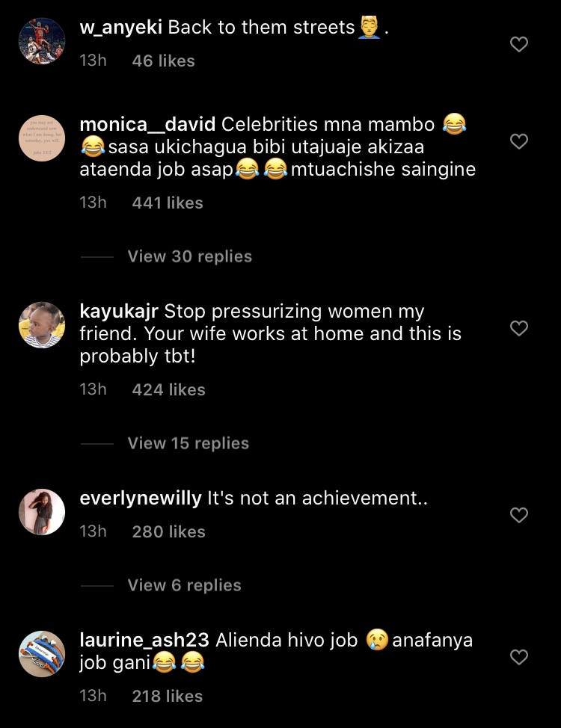The image size is (561, 728).
Task: Open laurine_ash23 username link
Action: [x=145, y=641]
